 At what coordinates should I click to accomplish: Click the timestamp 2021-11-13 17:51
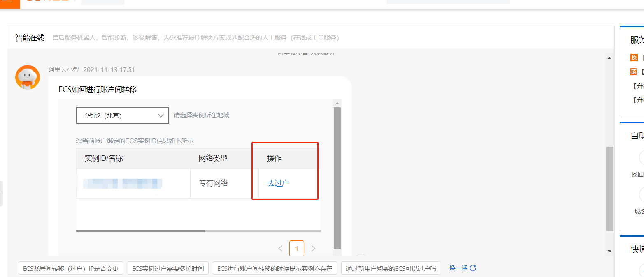tap(109, 69)
